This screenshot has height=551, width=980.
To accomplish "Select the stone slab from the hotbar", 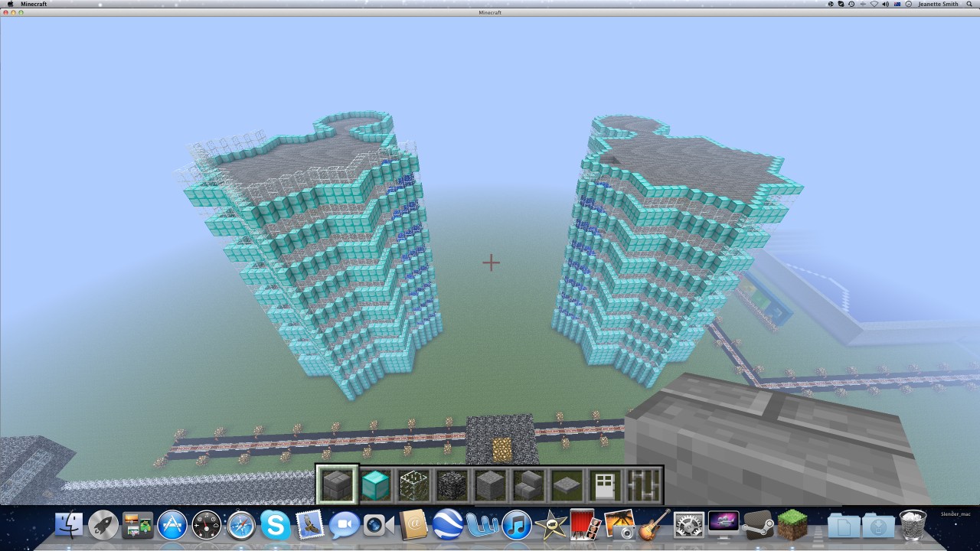I will (567, 483).
